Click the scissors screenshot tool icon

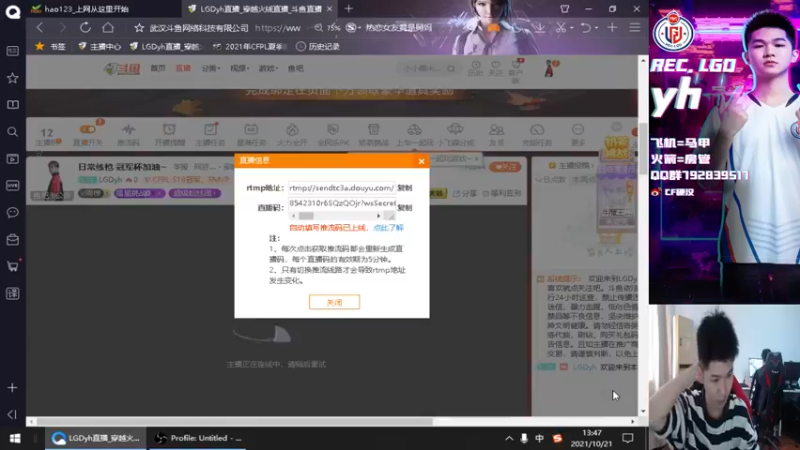pos(561,28)
